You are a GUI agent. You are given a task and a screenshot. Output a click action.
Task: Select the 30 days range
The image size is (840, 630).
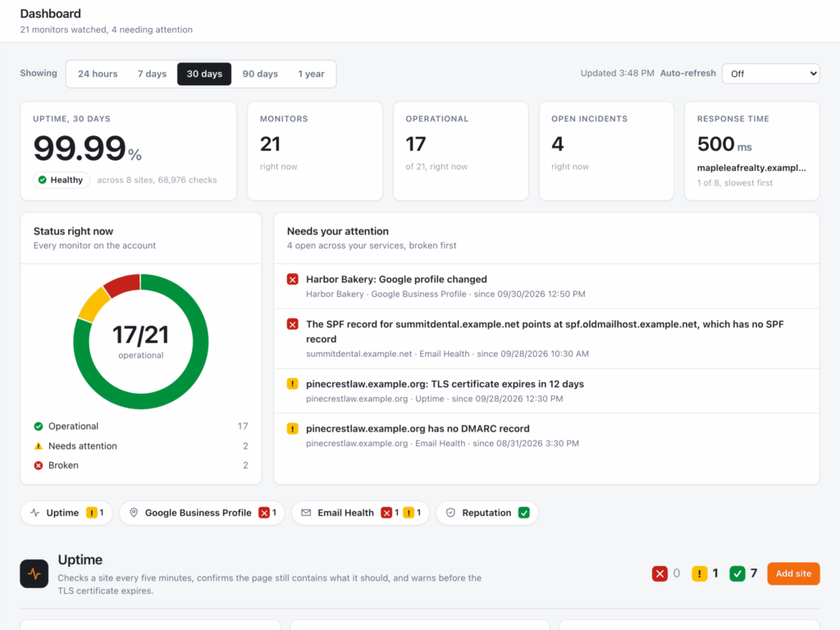[204, 74]
